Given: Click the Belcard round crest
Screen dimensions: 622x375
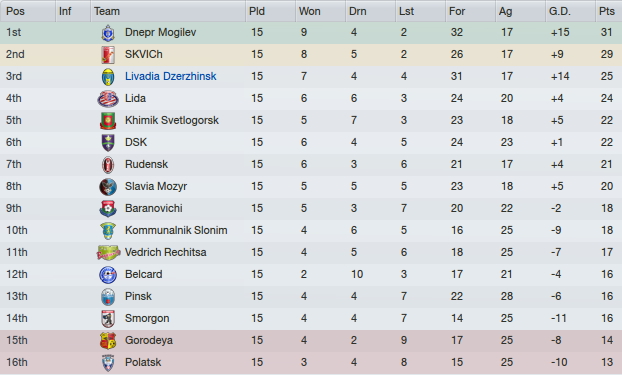Looking at the screenshot, I should coord(108,275).
